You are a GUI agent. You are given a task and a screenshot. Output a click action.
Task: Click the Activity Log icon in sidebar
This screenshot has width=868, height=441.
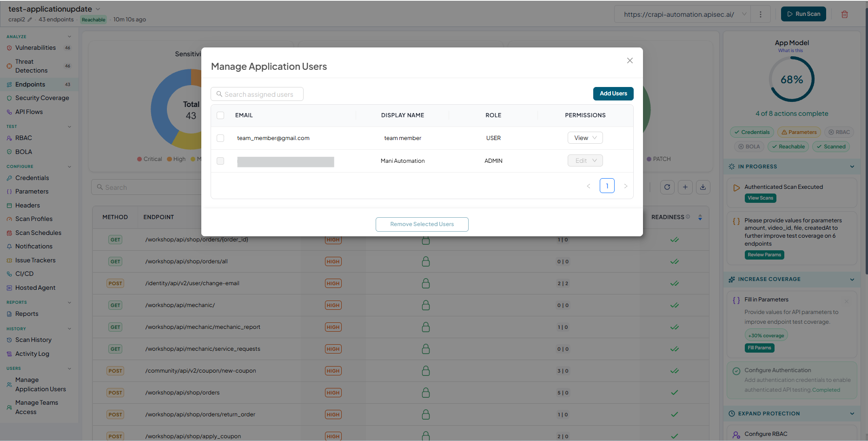(9, 354)
